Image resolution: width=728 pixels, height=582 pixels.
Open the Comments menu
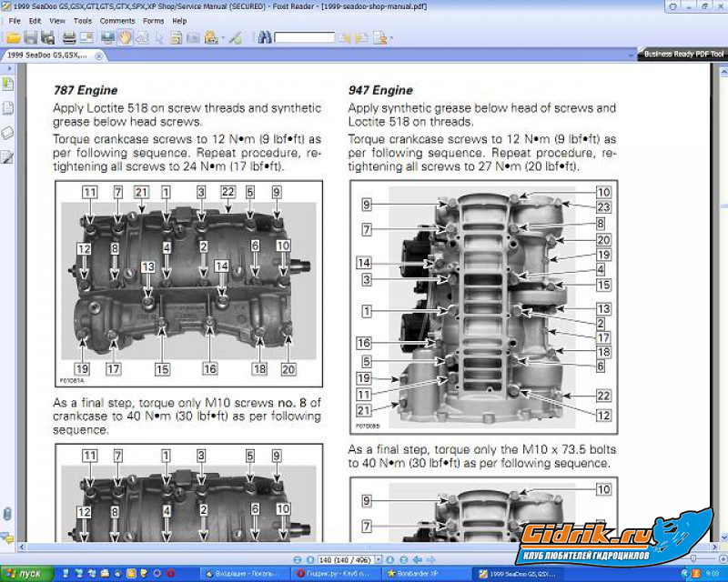point(117,20)
